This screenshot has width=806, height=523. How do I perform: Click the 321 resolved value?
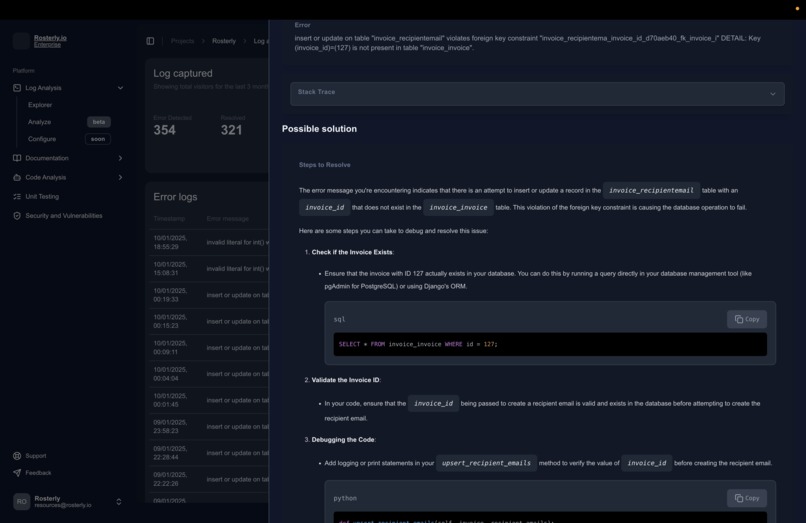tap(231, 130)
